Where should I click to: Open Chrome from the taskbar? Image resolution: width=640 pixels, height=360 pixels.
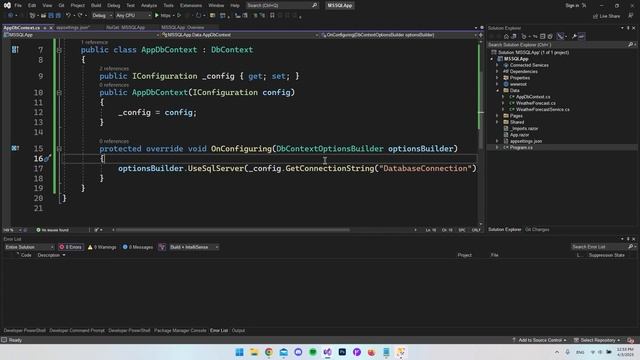click(269, 352)
